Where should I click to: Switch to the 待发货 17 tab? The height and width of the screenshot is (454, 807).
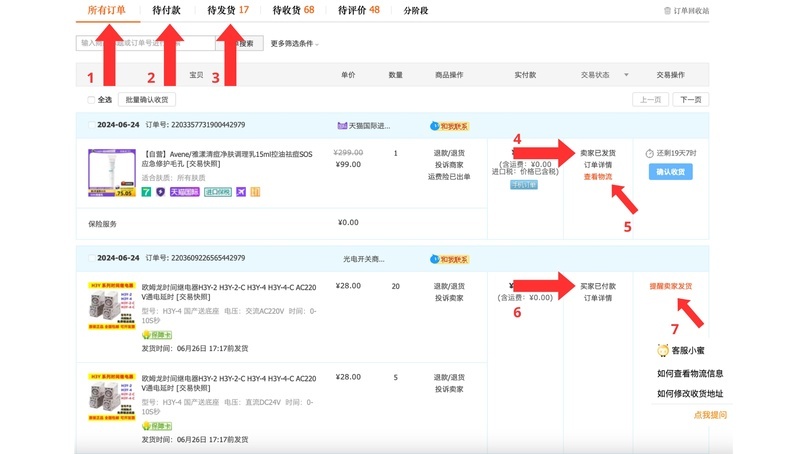coord(228,10)
